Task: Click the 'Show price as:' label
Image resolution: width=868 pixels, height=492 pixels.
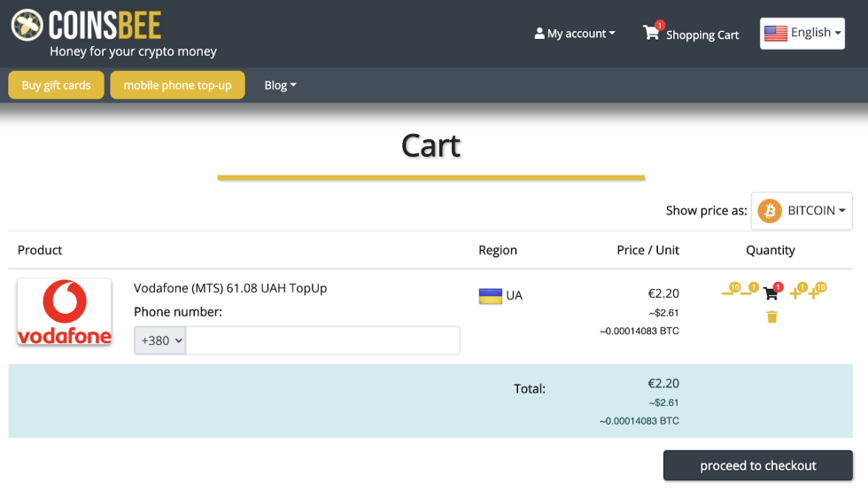Action: 707,211
